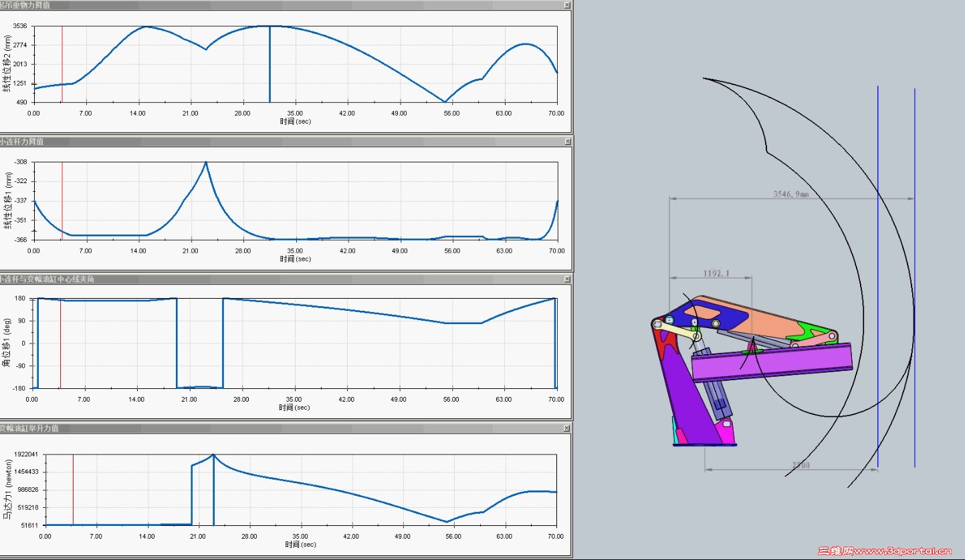965x560 pixels.
Task: Click the 3536 value on the top plot axis
Action: (20, 26)
